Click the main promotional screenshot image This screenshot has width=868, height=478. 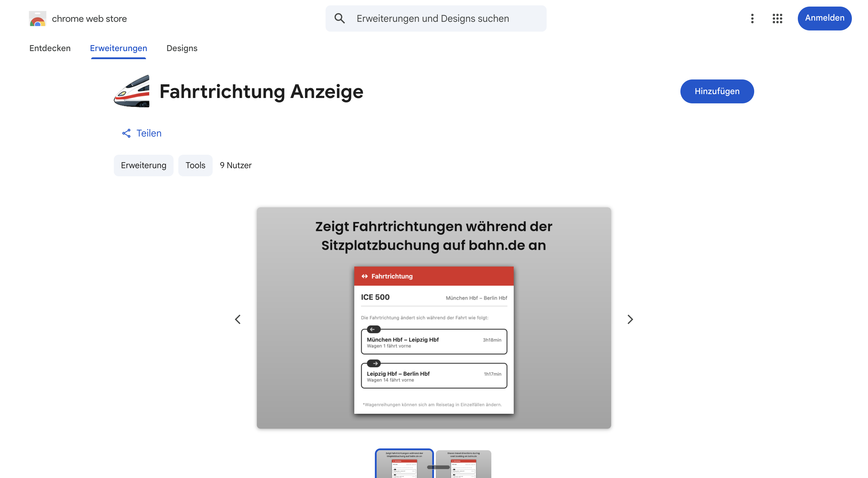point(434,318)
